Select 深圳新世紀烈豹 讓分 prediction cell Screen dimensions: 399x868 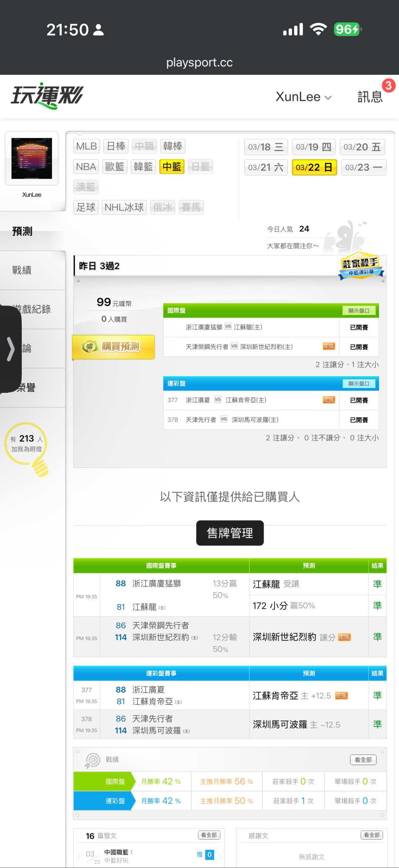[309, 637]
